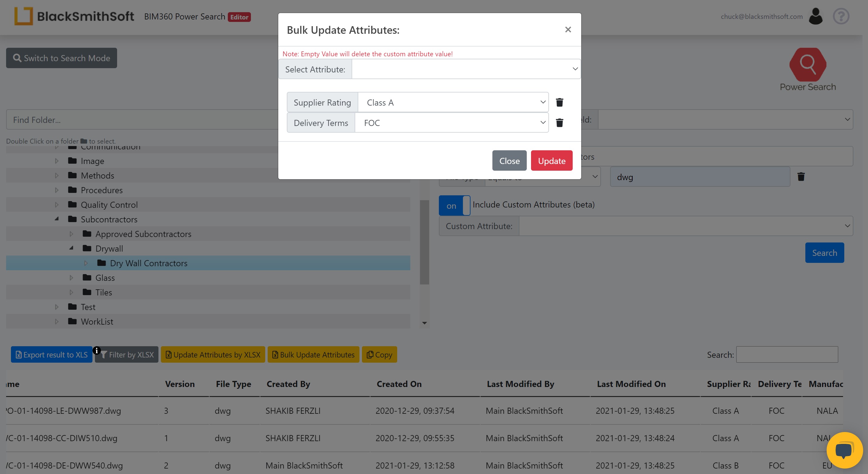The width and height of the screenshot is (868, 474).
Task: Click the Power Search hexagon icon
Action: click(807, 64)
